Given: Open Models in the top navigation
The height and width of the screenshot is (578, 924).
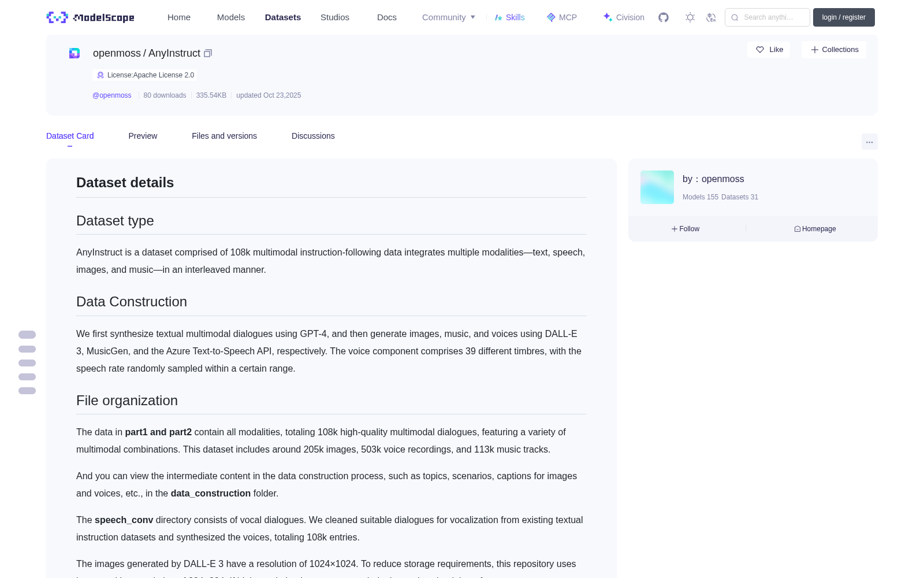Looking at the screenshot, I should coord(231,17).
